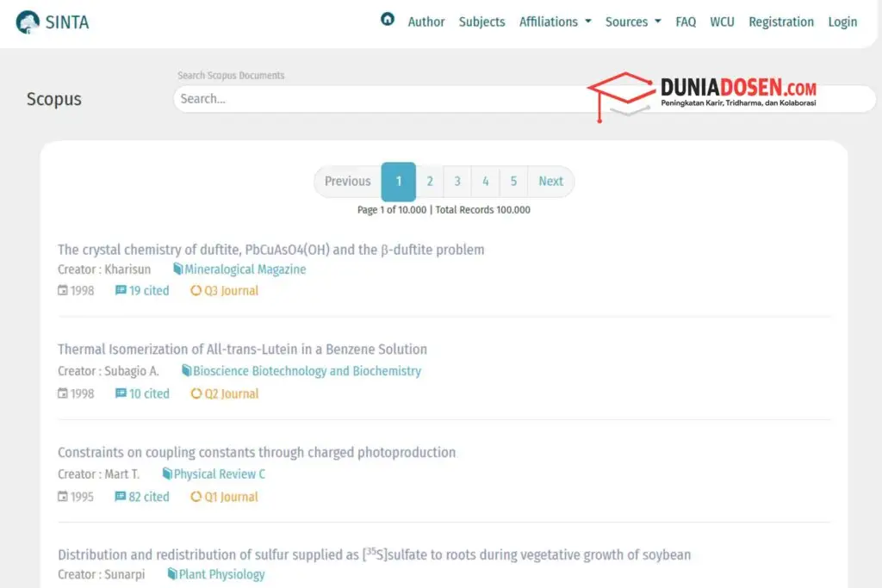Expand the Affiliations dropdown menu
This screenshot has height=588, width=882.
[x=555, y=22]
